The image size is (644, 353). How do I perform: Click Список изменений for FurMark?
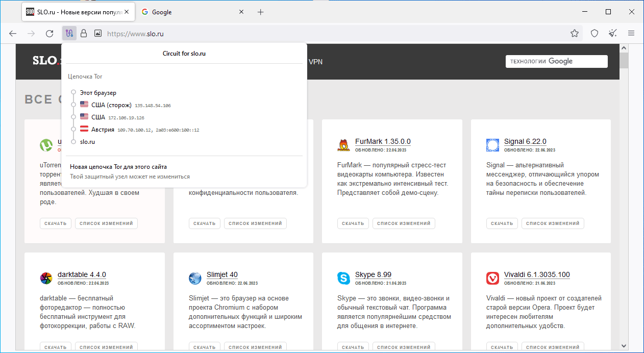point(404,223)
